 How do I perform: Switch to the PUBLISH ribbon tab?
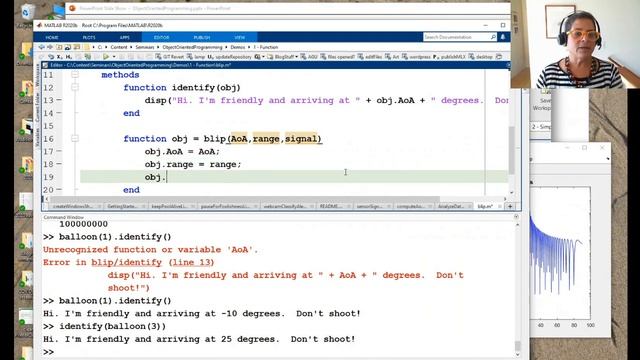tap(202, 38)
